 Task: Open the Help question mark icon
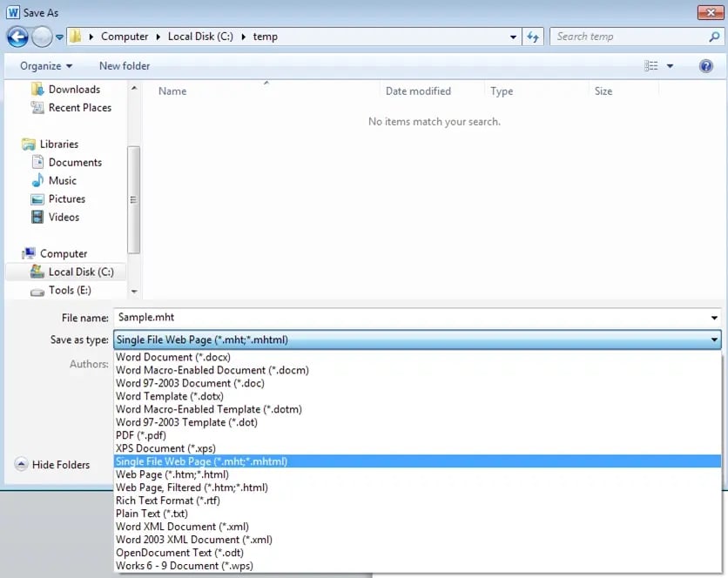click(x=706, y=66)
